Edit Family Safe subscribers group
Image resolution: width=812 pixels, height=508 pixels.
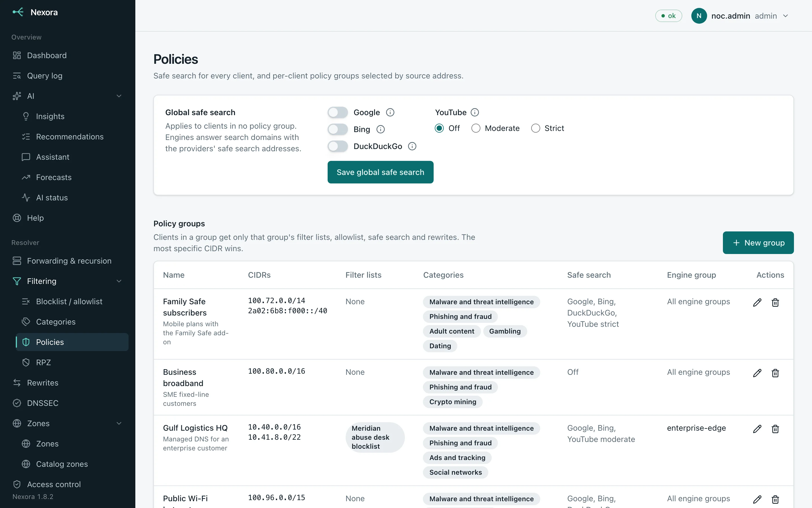[757, 302]
